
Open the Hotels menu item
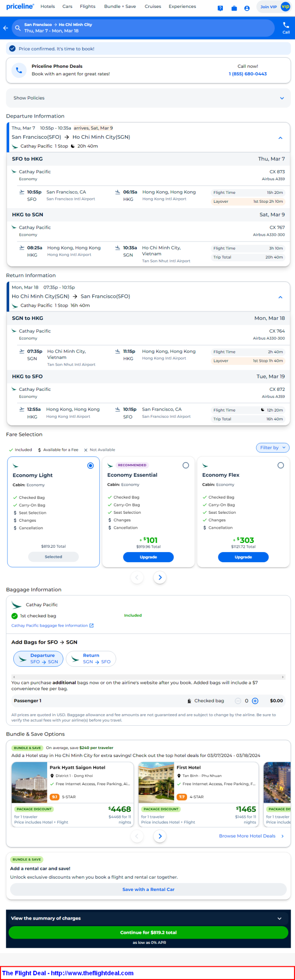click(48, 7)
